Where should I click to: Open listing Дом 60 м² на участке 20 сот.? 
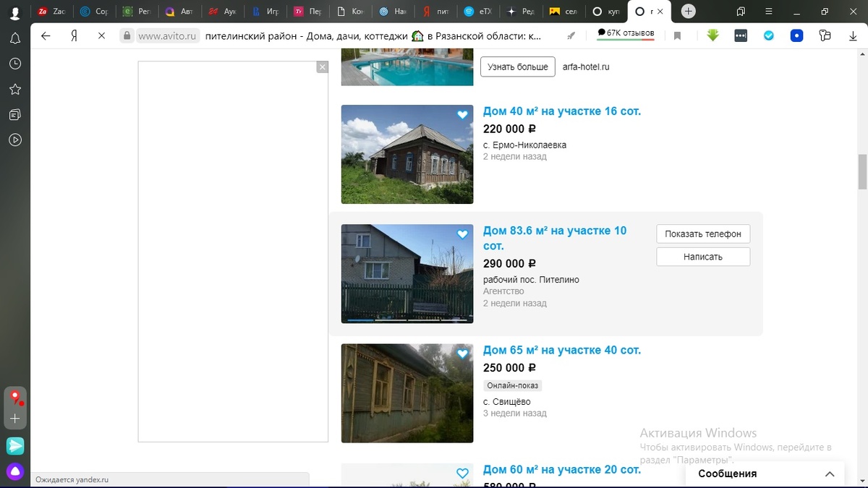click(x=562, y=470)
